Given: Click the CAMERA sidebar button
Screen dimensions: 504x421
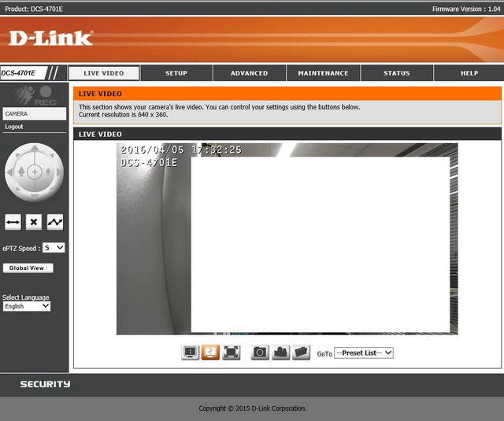Looking at the screenshot, I should [x=35, y=113].
